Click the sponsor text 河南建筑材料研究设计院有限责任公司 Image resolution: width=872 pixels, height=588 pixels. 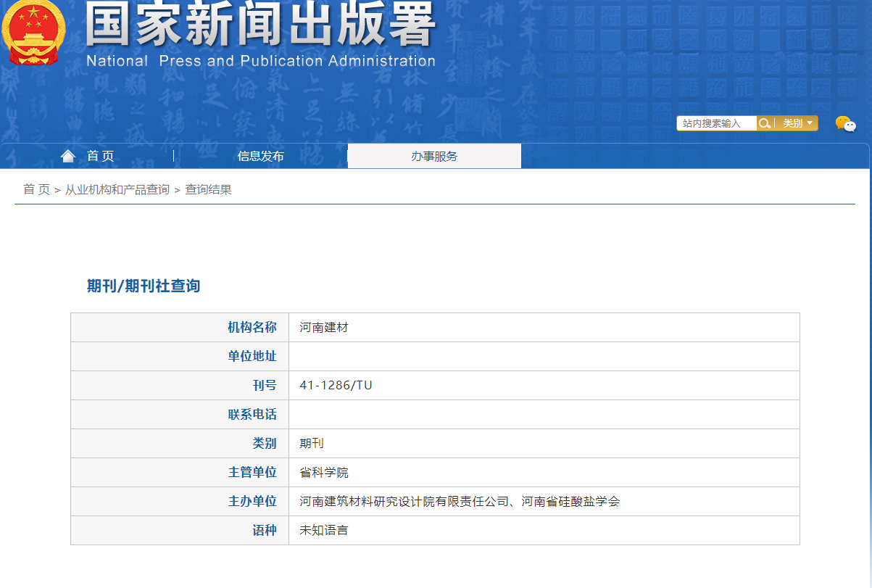(408, 502)
